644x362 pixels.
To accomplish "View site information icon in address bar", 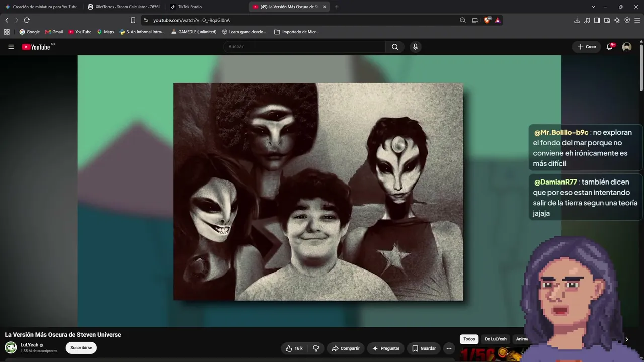I will (146, 20).
